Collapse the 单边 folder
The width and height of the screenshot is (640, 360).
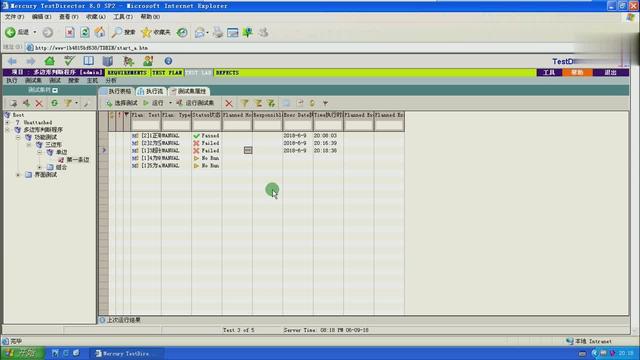pyautogui.click(x=40, y=152)
